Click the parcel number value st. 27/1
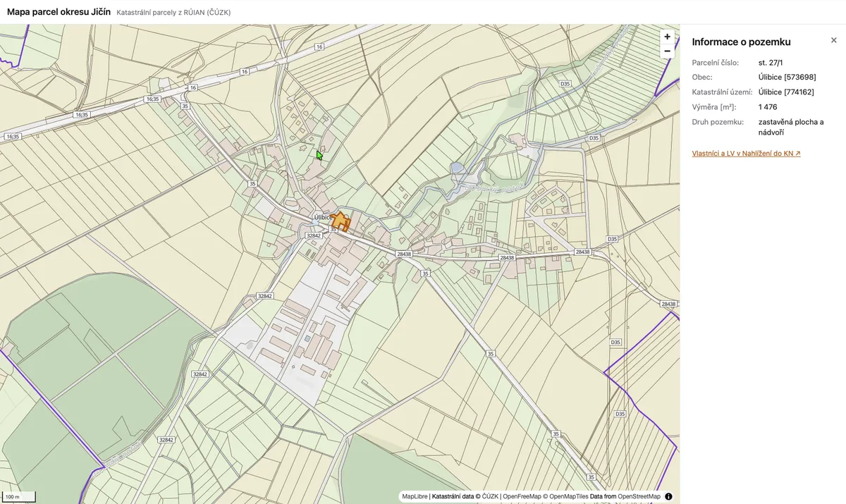 pos(771,63)
